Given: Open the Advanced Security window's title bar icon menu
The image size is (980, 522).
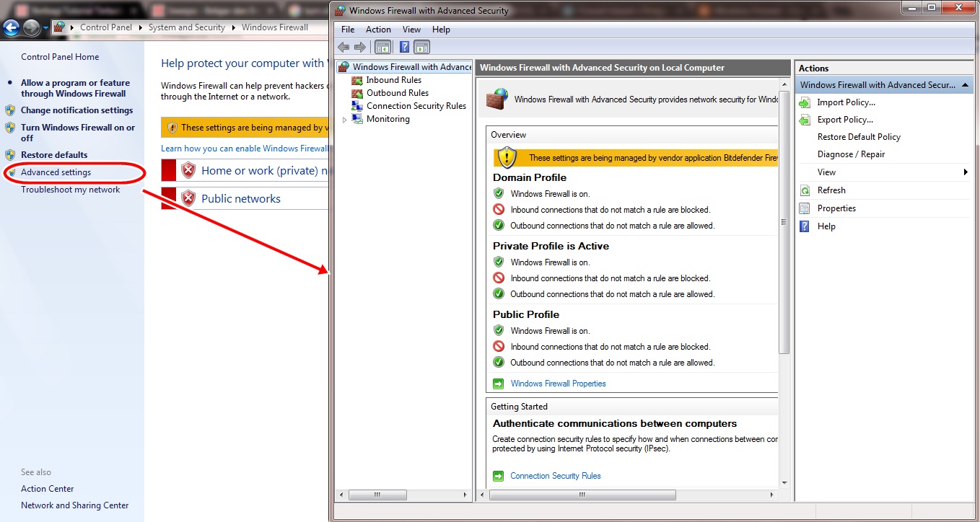Looking at the screenshot, I should 341,10.
